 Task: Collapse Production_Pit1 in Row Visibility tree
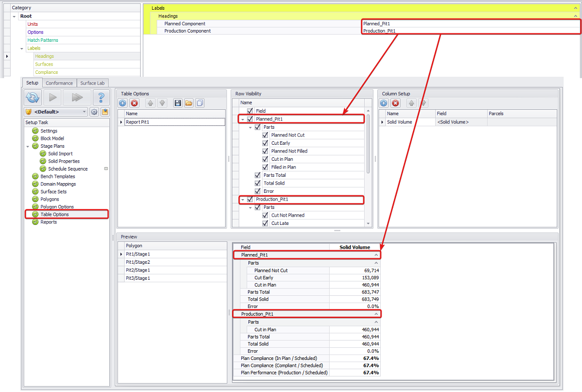click(243, 200)
